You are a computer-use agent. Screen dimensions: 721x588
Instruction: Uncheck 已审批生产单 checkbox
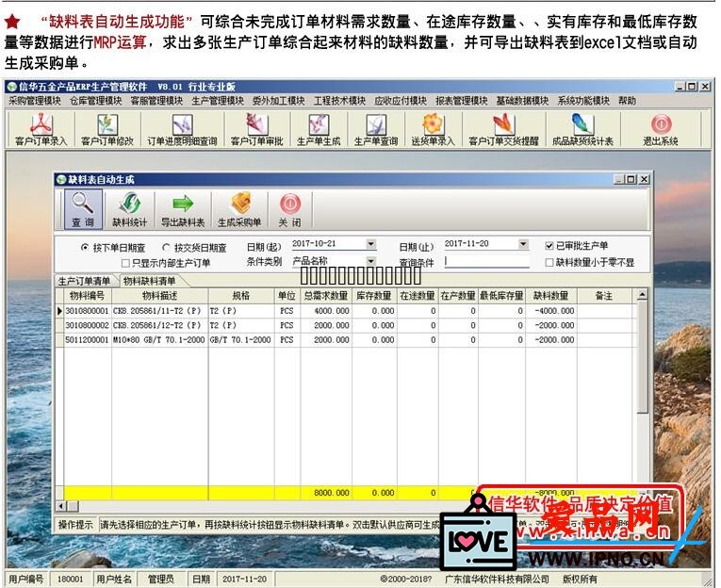[x=549, y=246]
